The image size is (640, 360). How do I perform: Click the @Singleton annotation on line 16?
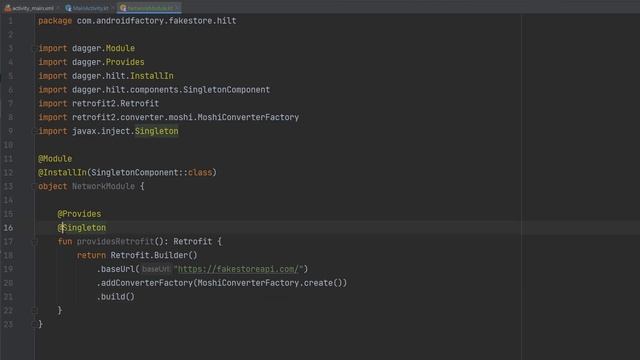pyautogui.click(x=82, y=228)
